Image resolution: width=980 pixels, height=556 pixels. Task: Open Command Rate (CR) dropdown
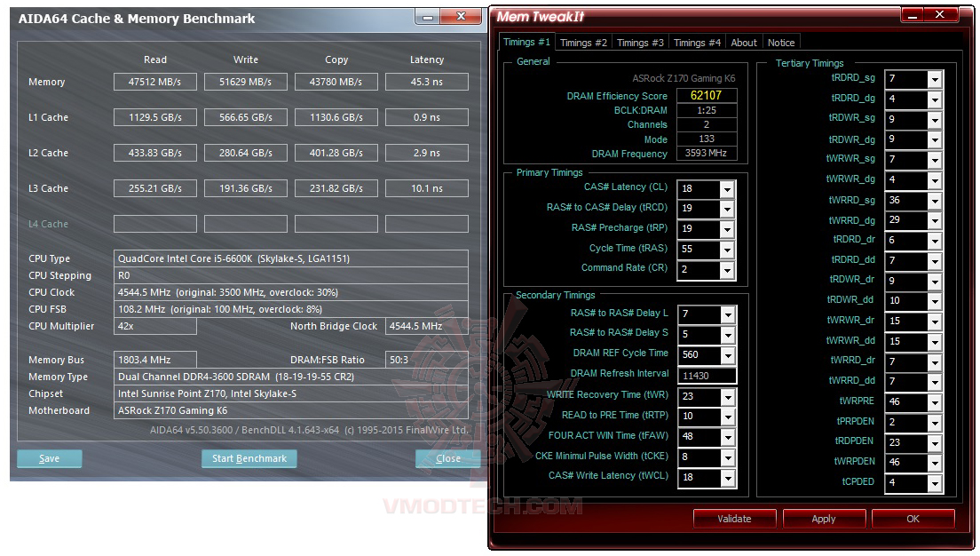point(727,269)
